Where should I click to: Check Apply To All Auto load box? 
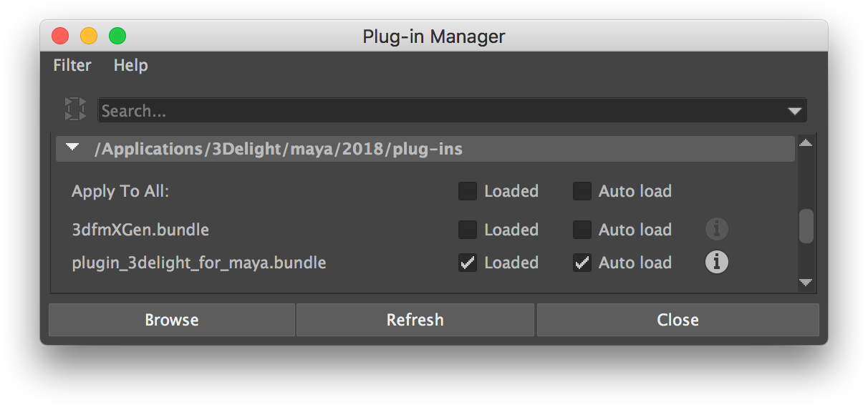point(582,191)
